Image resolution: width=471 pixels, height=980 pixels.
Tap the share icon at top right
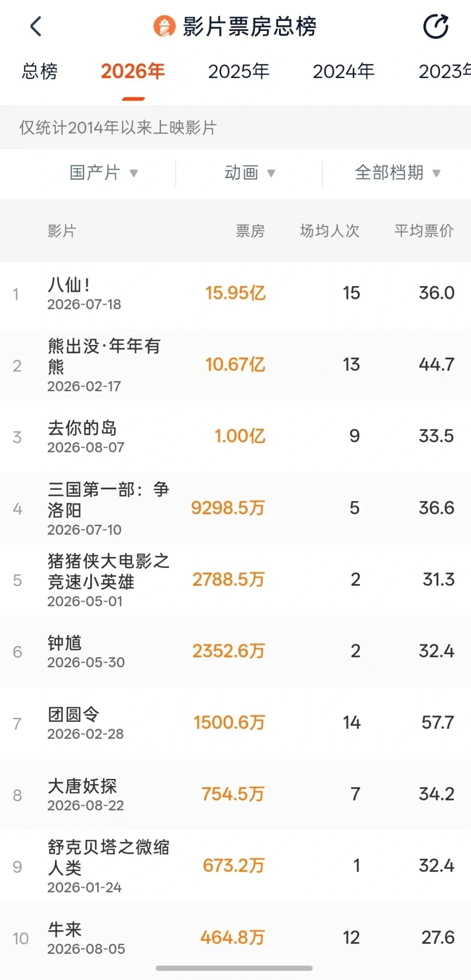tap(436, 26)
